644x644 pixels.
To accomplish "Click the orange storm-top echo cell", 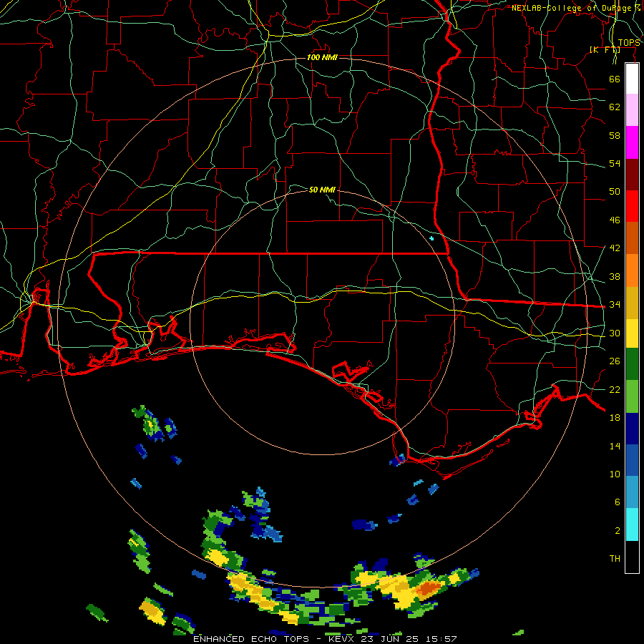I will coord(428,588).
